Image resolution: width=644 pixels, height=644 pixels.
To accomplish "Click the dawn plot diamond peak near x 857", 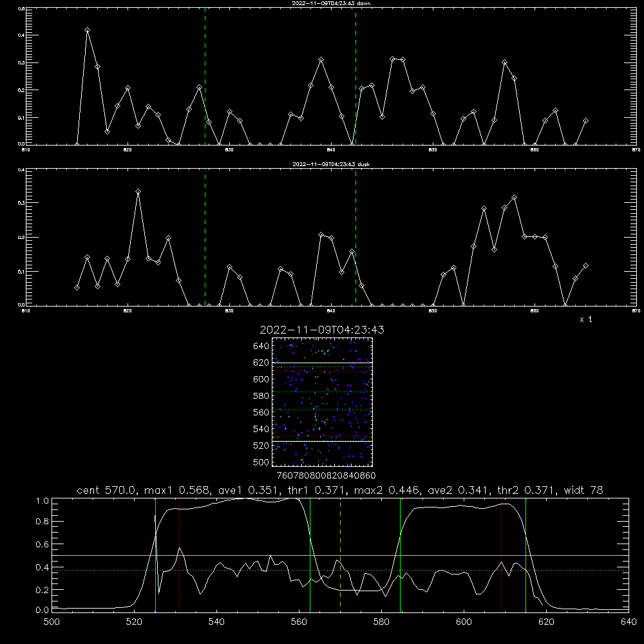I will 504,62.
